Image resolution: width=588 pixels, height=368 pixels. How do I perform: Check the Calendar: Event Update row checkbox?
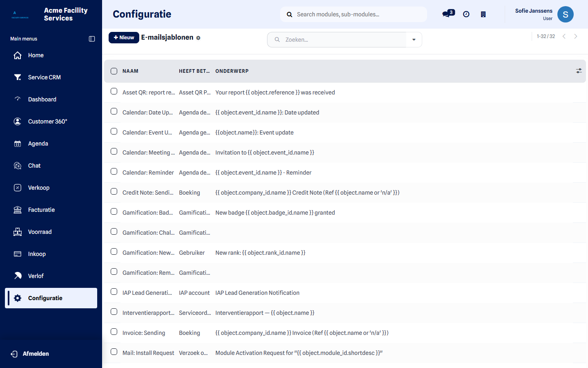tap(114, 131)
